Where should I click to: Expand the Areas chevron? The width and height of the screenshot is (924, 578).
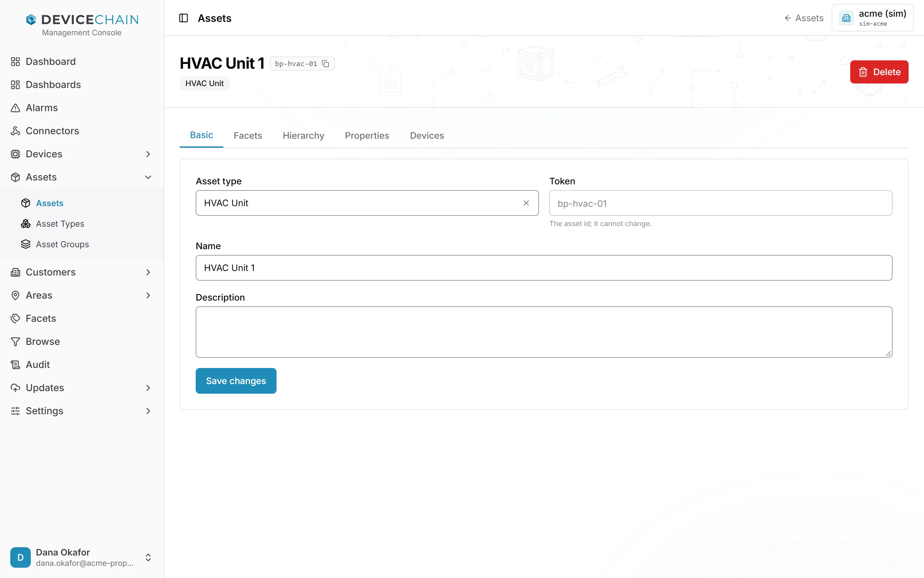pyautogui.click(x=148, y=295)
